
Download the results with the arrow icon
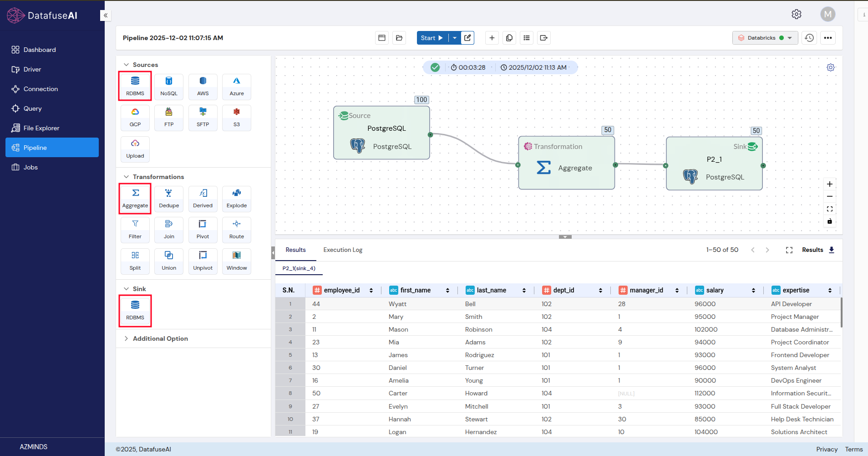(832, 250)
